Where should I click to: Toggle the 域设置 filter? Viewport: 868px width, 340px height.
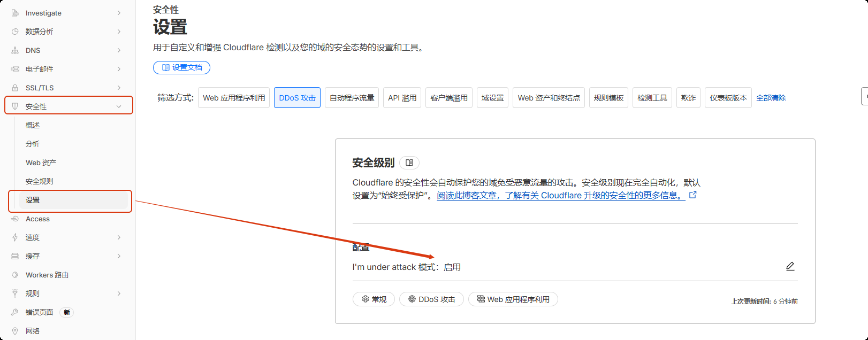[x=492, y=98]
